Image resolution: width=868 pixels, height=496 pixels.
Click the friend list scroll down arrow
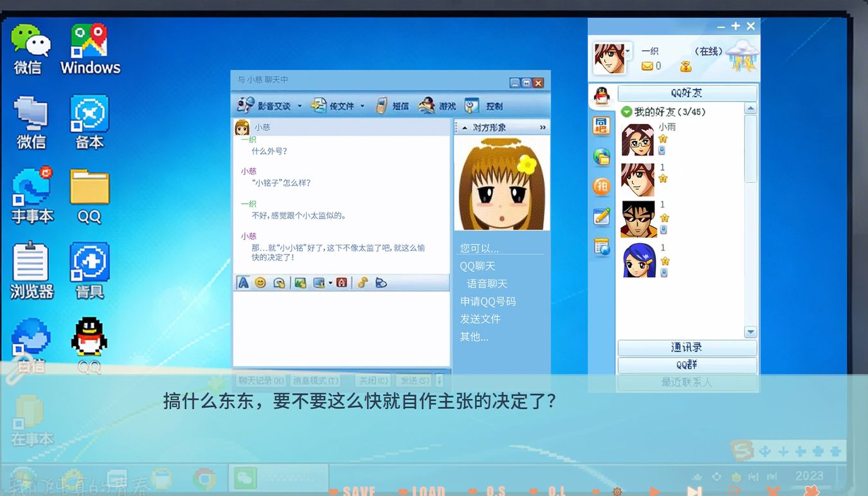(750, 332)
